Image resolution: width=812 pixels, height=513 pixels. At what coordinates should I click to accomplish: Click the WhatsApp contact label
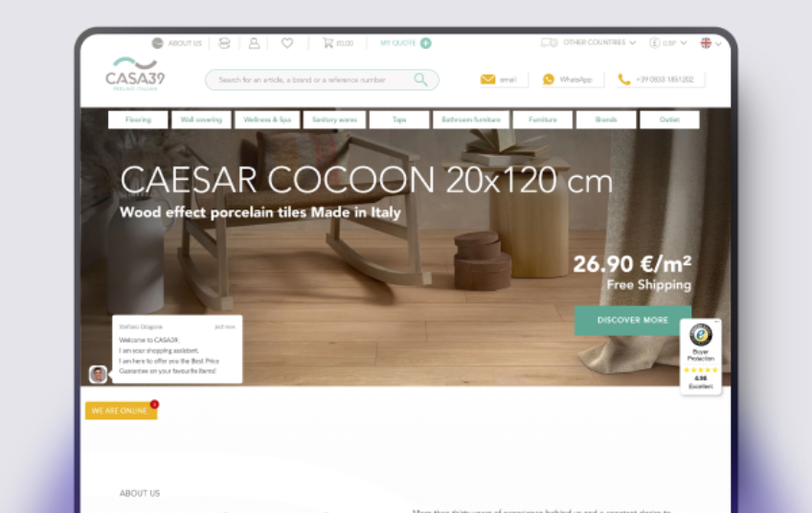pos(575,79)
